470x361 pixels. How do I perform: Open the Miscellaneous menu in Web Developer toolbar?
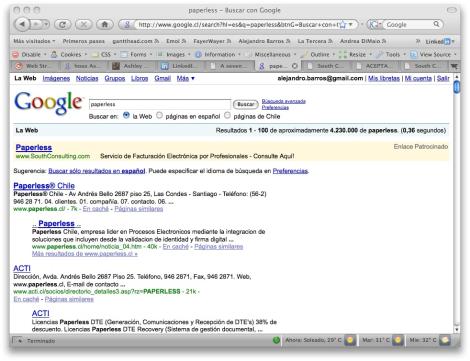[271, 54]
